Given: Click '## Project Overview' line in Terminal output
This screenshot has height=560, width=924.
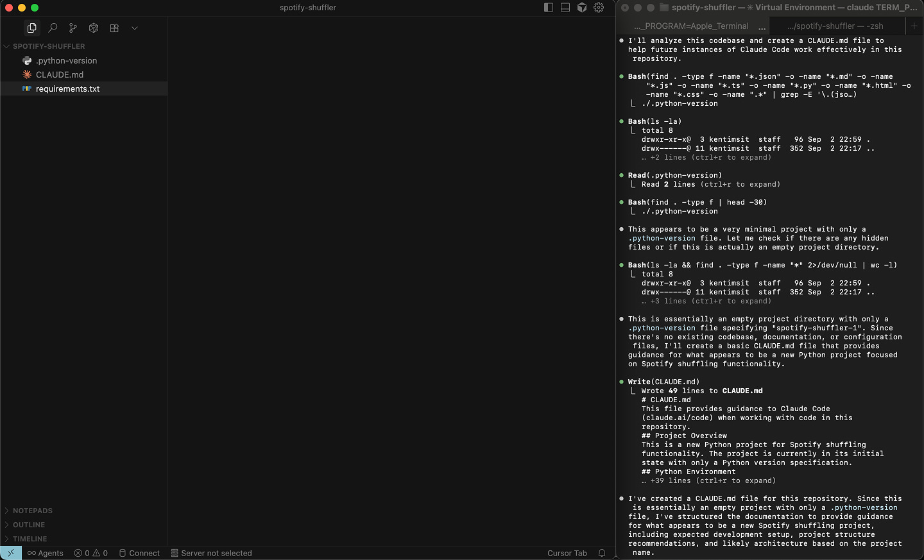Looking at the screenshot, I should click(684, 436).
